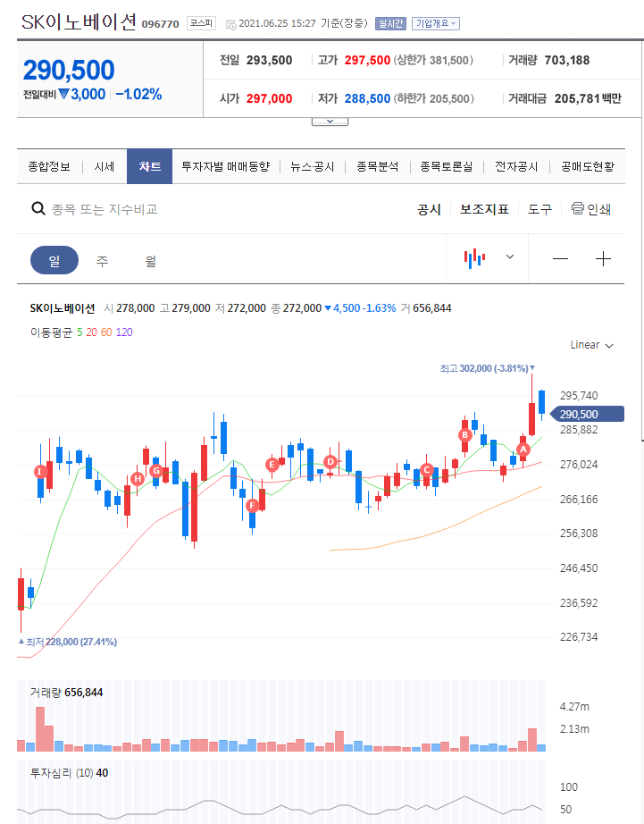This screenshot has width=644, height=824.
Task: Click the 거래량 703,188 value
Action: point(567,60)
